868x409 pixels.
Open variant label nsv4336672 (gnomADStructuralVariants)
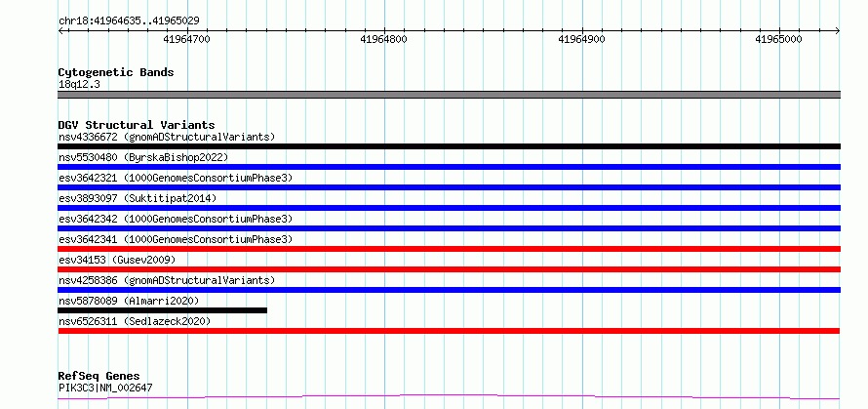[167, 137]
